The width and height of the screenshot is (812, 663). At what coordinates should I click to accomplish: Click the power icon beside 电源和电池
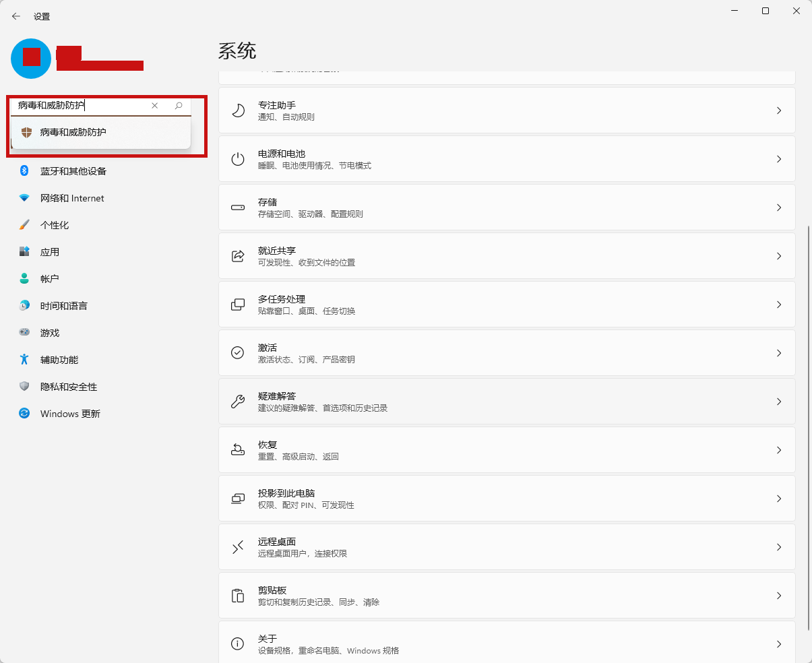238,159
